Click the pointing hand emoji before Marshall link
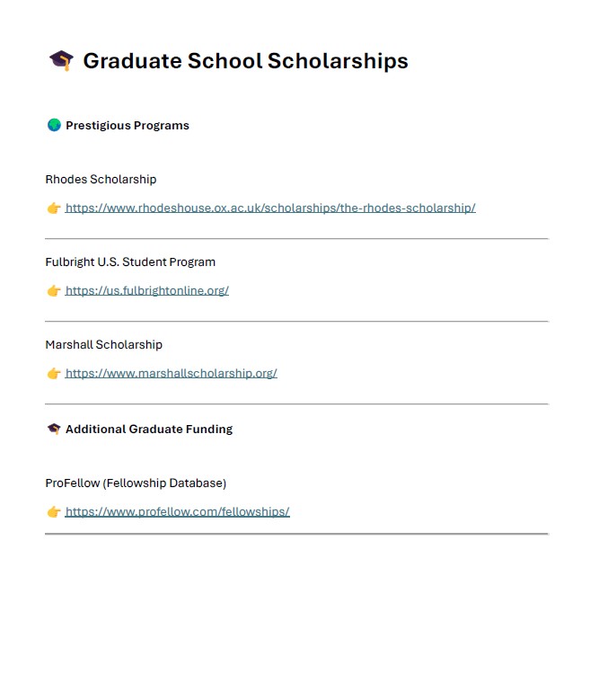Screen dimensions: 590x700 tap(54, 374)
